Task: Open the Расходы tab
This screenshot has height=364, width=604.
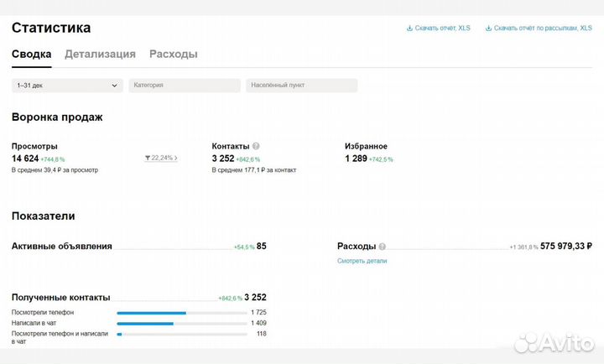Action: tap(173, 55)
